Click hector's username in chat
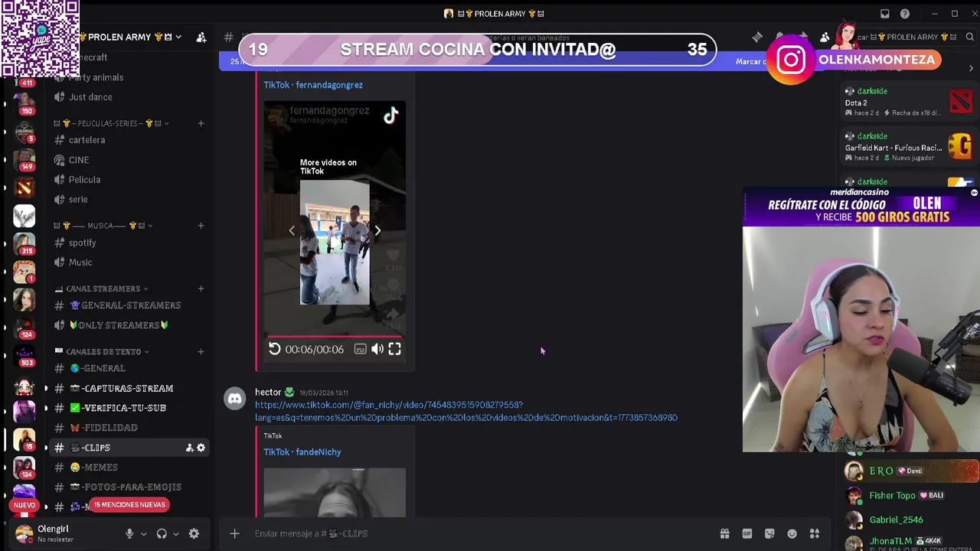The image size is (980, 551). click(x=268, y=393)
